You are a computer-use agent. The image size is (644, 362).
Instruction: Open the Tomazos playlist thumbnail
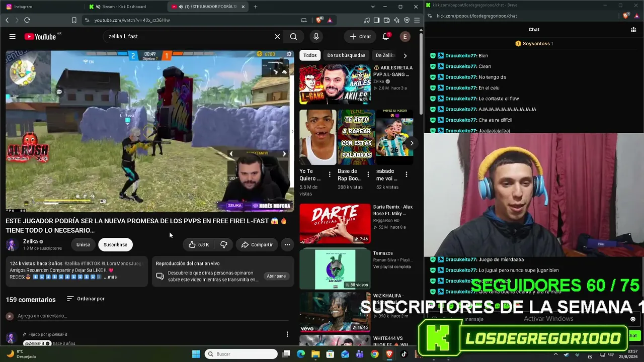click(335, 269)
